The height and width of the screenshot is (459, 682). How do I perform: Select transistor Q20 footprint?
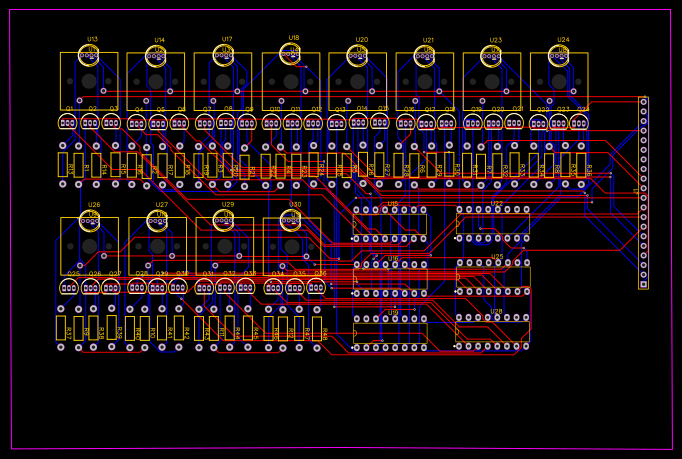[x=494, y=122]
